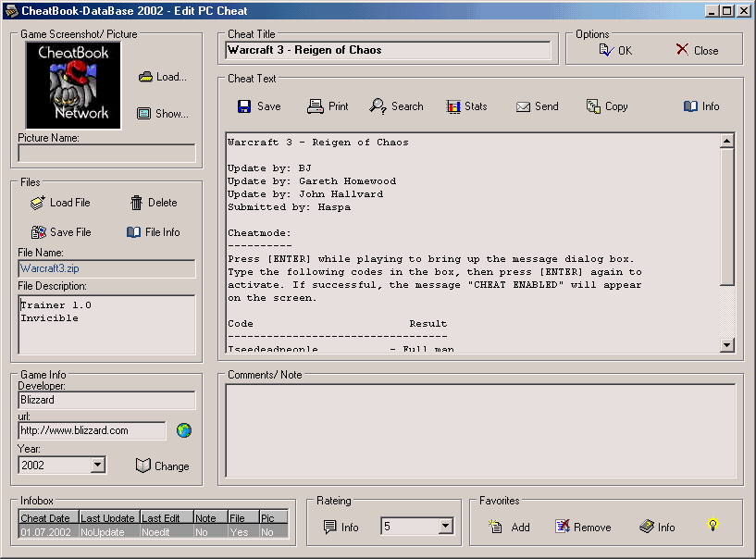Add this cheat to Favorites
The height and width of the screenshot is (559, 756).
pyautogui.click(x=509, y=527)
